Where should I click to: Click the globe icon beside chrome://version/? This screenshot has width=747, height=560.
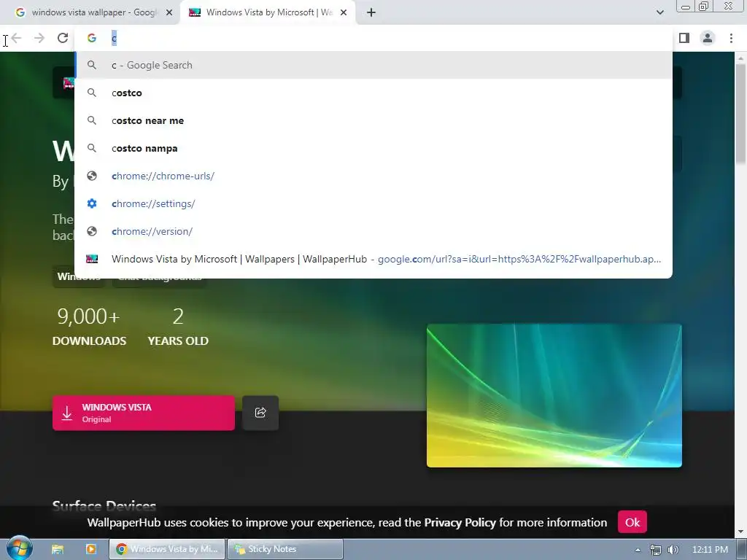(x=92, y=231)
